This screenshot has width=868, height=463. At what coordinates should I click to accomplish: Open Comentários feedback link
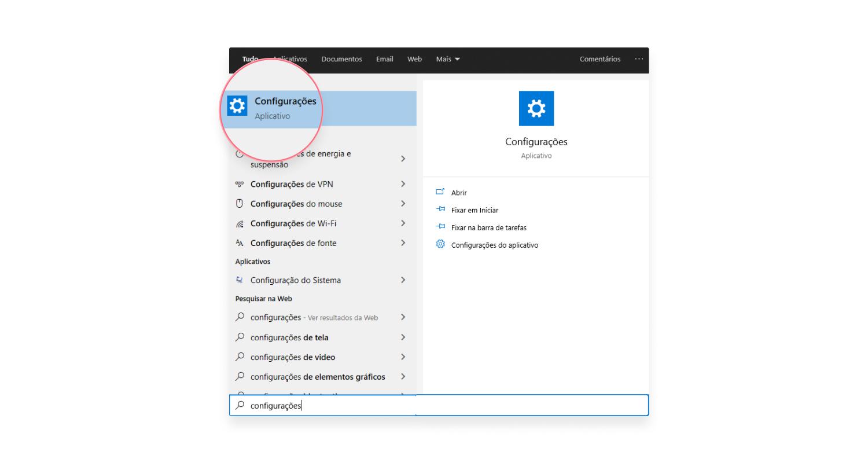click(600, 59)
